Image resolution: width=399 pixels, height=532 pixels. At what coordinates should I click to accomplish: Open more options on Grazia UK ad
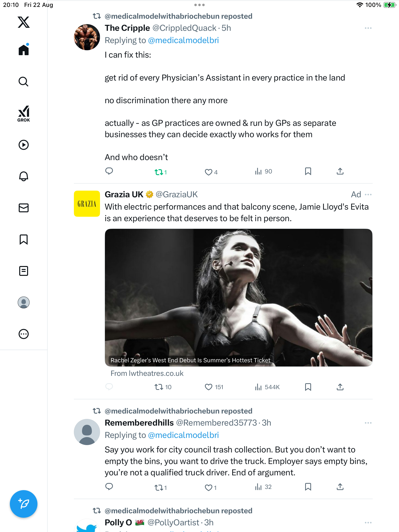[x=368, y=195]
